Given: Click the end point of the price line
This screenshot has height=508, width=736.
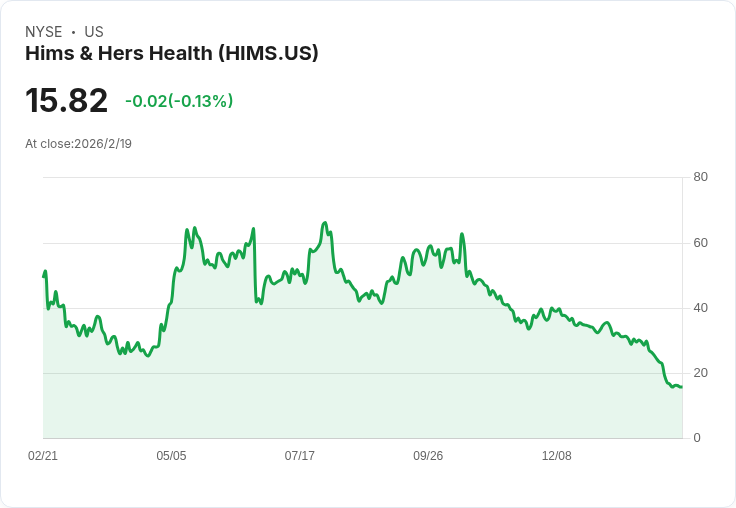Looking at the screenshot, I should pos(682,387).
